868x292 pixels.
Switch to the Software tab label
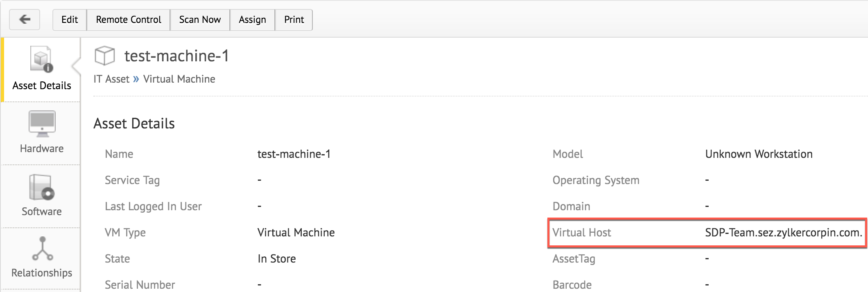pyautogui.click(x=42, y=211)
